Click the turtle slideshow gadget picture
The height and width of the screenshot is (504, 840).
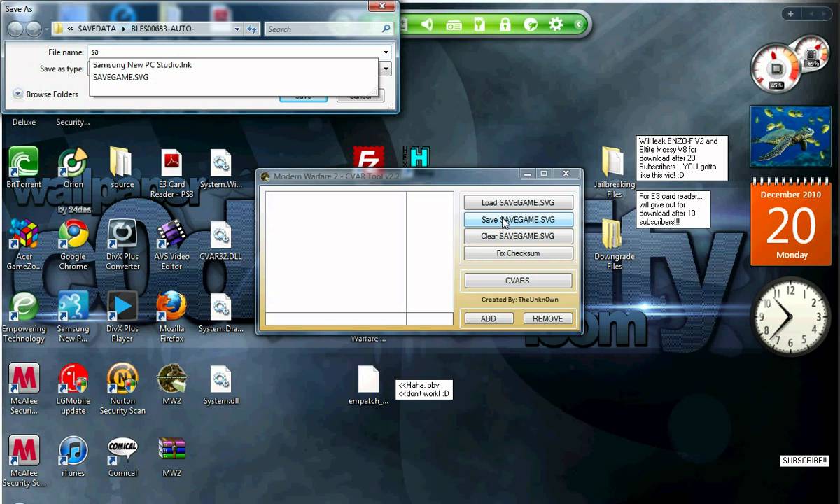(x=790, y=136)
